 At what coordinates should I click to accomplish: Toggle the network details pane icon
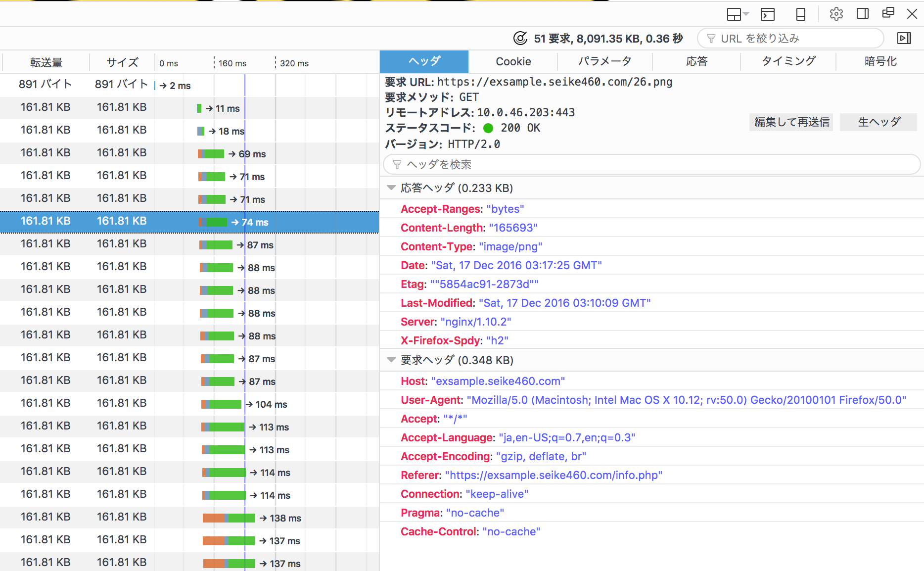pyautogui.click(x=904, y=38)
